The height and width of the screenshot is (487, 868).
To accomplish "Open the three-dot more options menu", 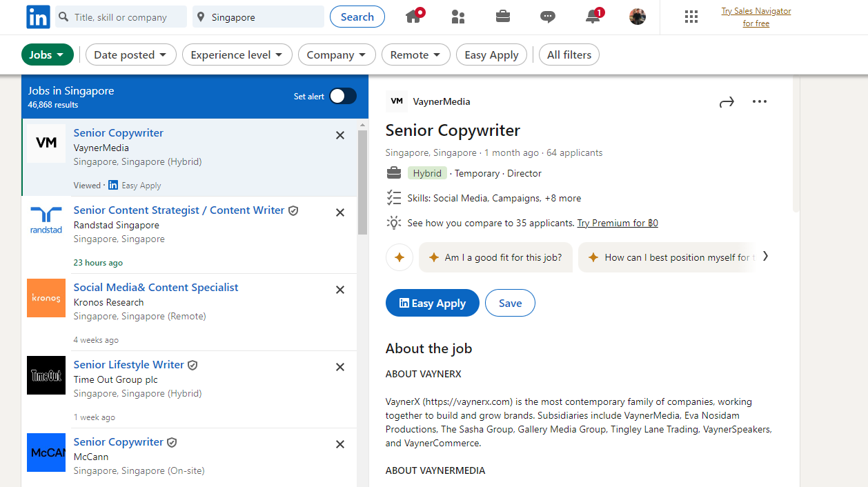I will [760, 101].
